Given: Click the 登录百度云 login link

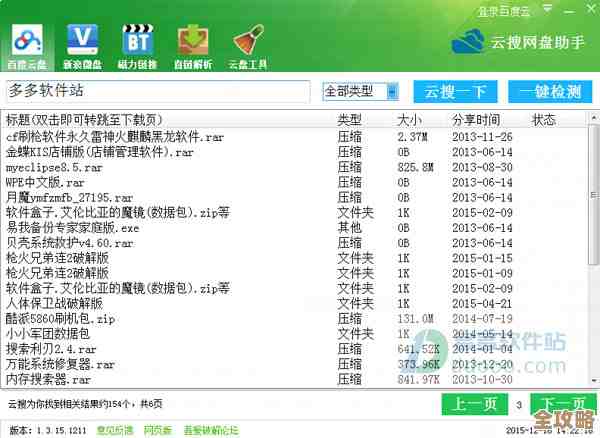Looking at the screenshot, I should click(x=504, y=12).
